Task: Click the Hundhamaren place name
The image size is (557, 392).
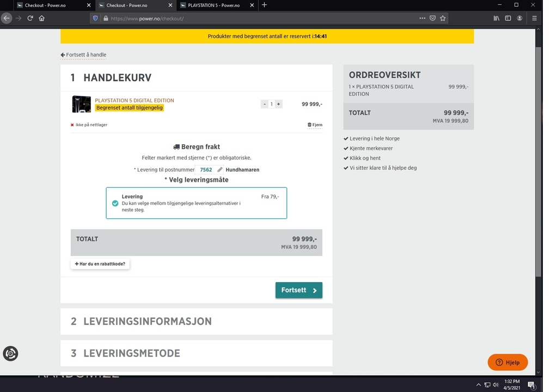Action: click(x=242, y=170)
